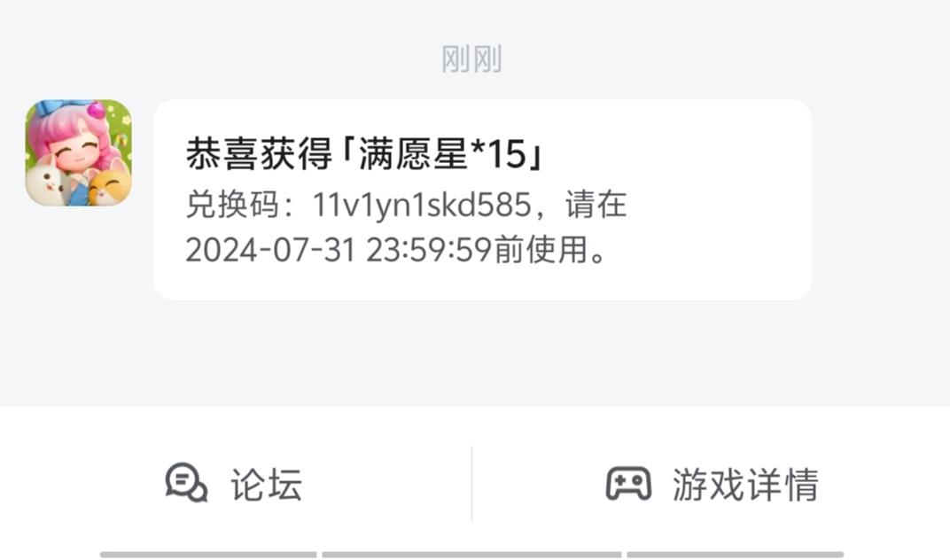Open the forum chat bubble icon

point(187,483)
